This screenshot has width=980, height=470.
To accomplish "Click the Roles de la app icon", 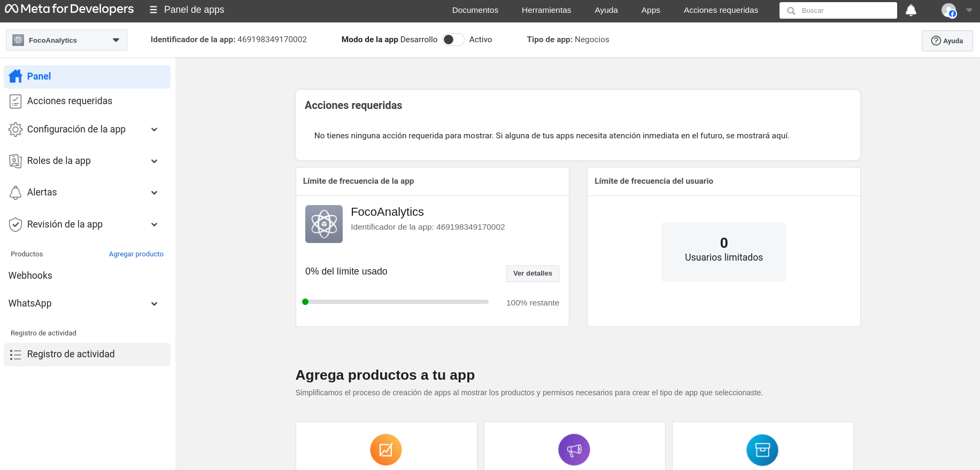I will click(16, 161).
